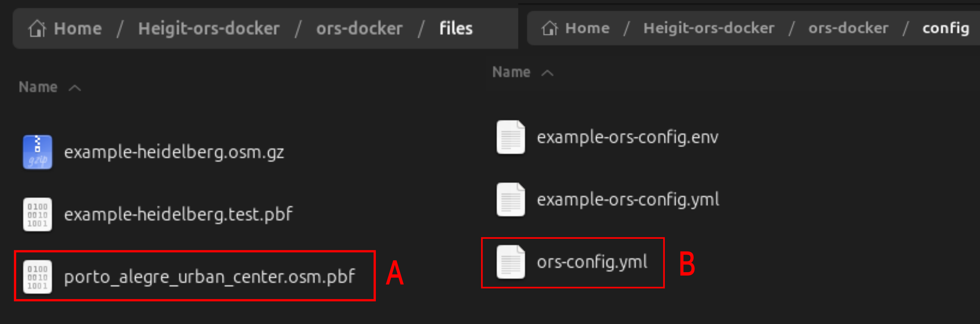
Task: Toggle the Name sort arrow in the files pane
Action: tap(75, 88)
